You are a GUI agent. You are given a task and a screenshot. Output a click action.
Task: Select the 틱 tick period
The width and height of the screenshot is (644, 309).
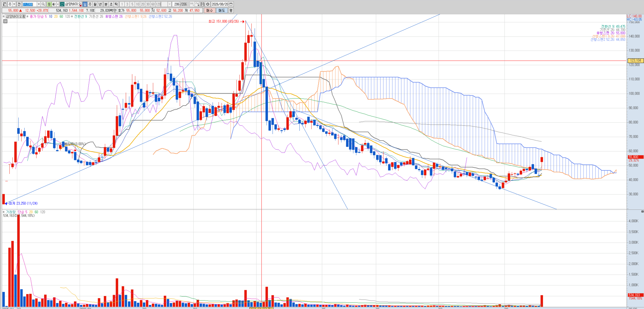point(116,4)
